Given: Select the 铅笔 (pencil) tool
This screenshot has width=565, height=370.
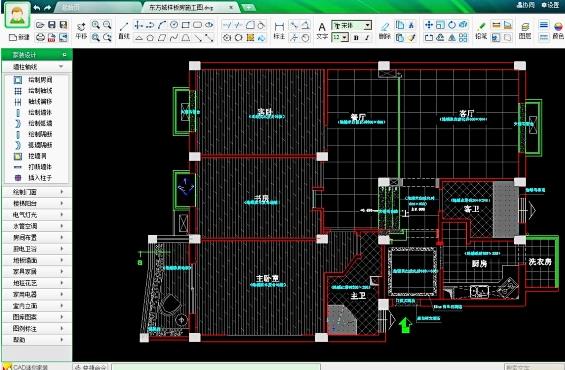Looking at the screenshot, I should [x=481, y=30].
